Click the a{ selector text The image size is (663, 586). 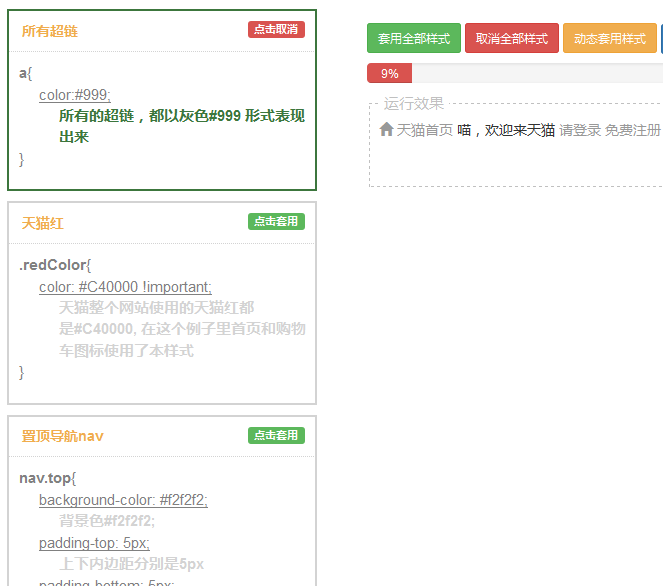25,73
